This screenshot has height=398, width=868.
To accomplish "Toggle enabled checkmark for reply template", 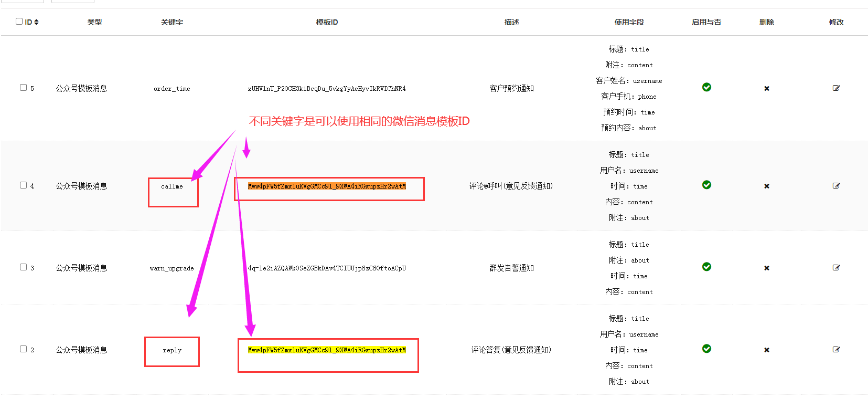I will click(706, 349).
